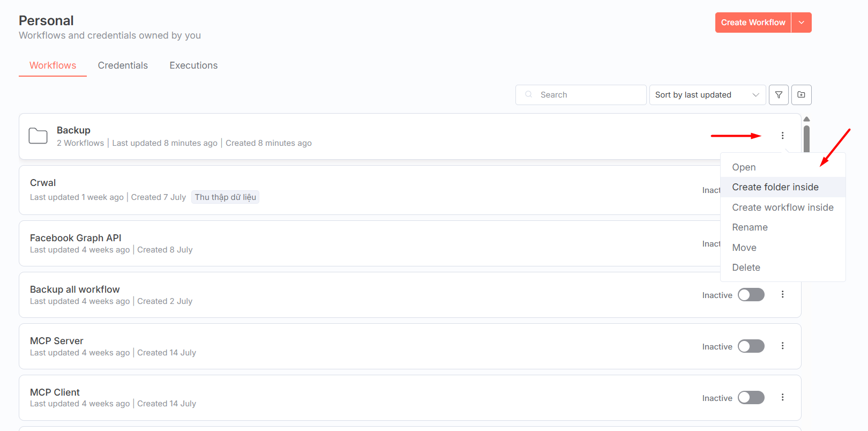Click 'Created 2 July' on Backup all workflow
The width and height of the screenshot is (868, 431).
pos(164,301)
